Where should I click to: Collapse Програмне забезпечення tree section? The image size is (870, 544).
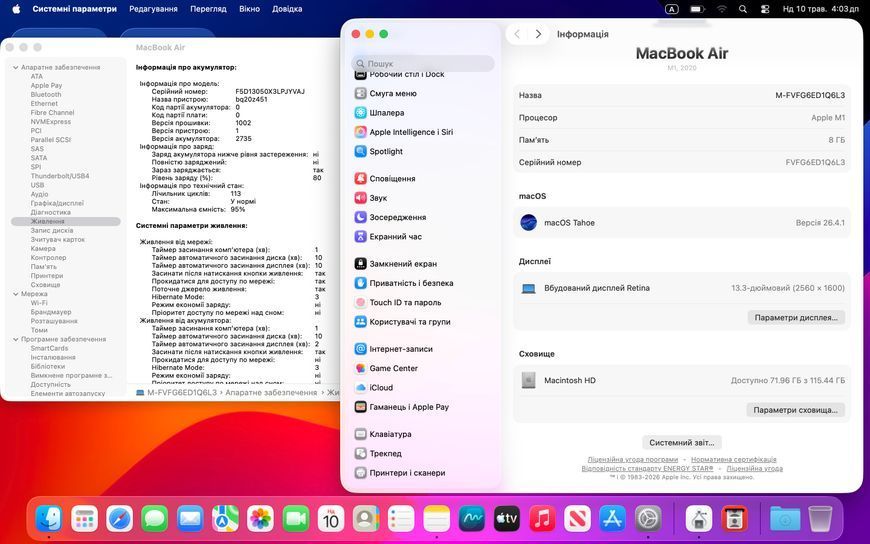pos(16,339)
